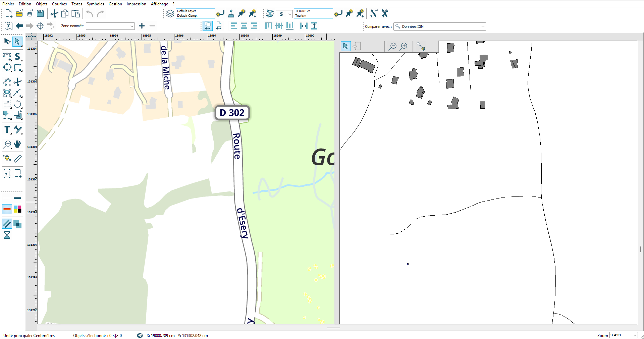Click the rotate tool icon
The width and height of the screenshot is (644, 339).
(18, 104)
